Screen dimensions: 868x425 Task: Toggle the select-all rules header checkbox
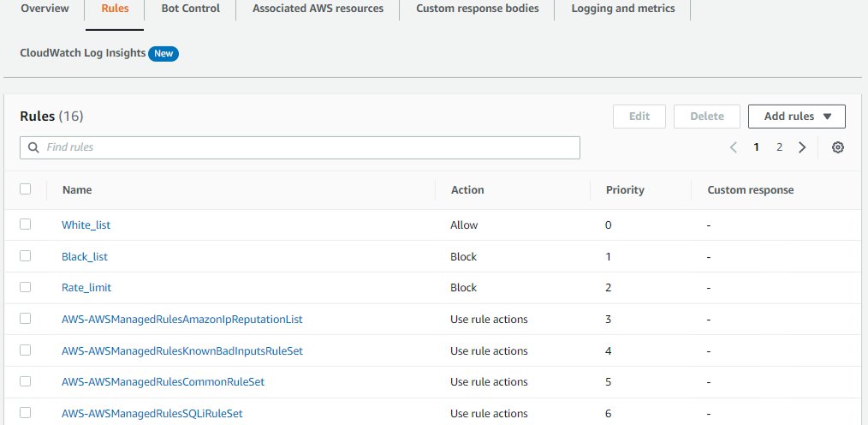click(x=25, y=189)
